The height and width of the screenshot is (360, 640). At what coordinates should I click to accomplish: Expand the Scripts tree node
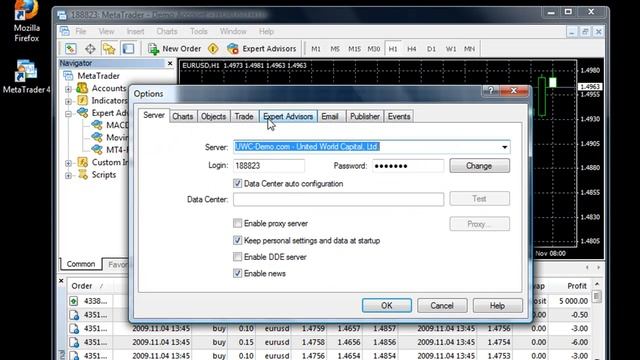click(x=69, y=176)
